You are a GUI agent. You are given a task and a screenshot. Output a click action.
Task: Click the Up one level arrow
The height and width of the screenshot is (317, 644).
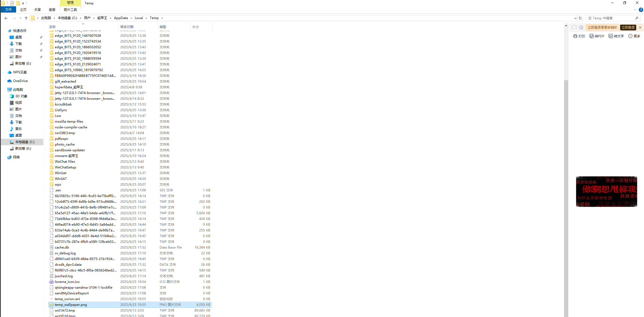click(26, 18)
